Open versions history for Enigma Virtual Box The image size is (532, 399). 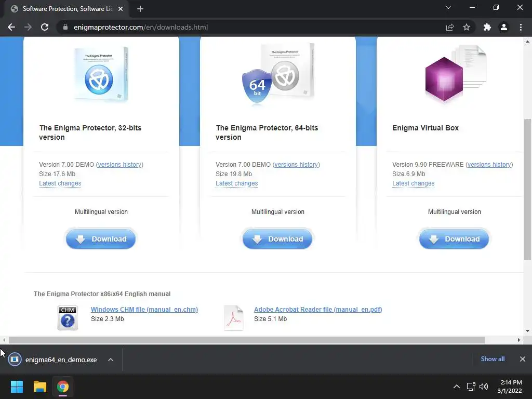pyautogui.click(x=489, y=165)
